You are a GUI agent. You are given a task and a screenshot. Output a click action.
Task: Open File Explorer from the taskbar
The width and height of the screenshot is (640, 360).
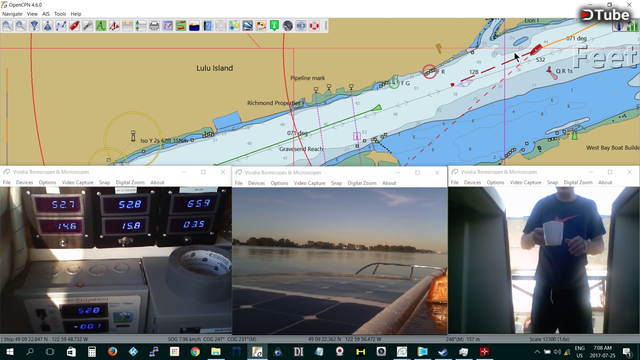(x=216, y=351)
